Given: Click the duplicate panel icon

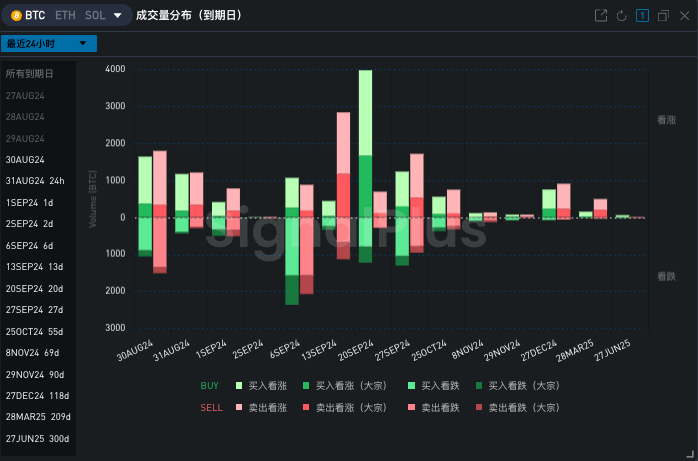Looking at the screenshot, I should pos(662,16).
